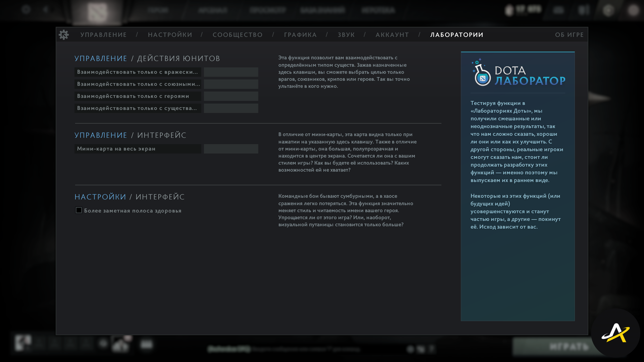Click label Взаимодействовать только с союзными...

point(138,84)
